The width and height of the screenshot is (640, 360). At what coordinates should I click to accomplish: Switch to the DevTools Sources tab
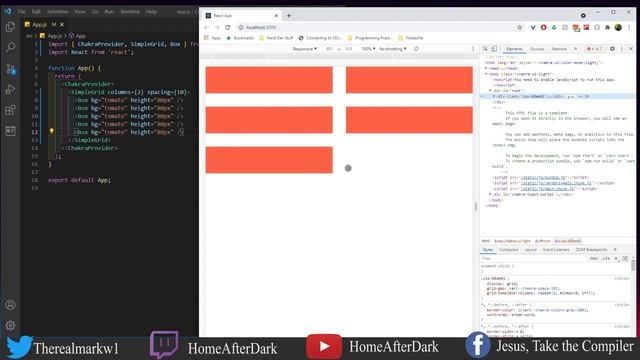click(x=537, y=49)
